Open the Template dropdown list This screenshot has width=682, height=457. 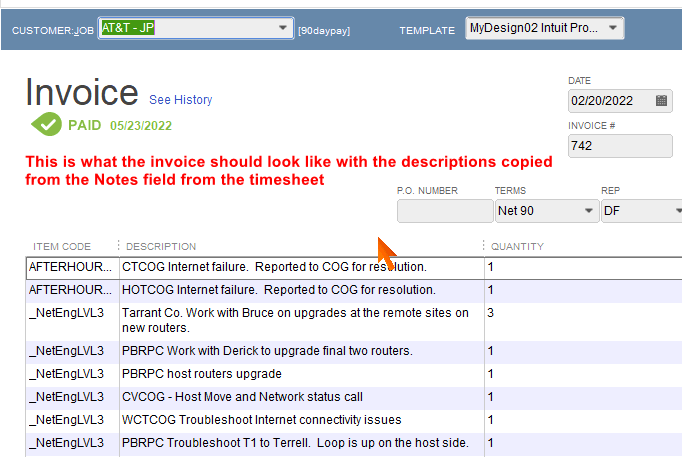point(613,28)
